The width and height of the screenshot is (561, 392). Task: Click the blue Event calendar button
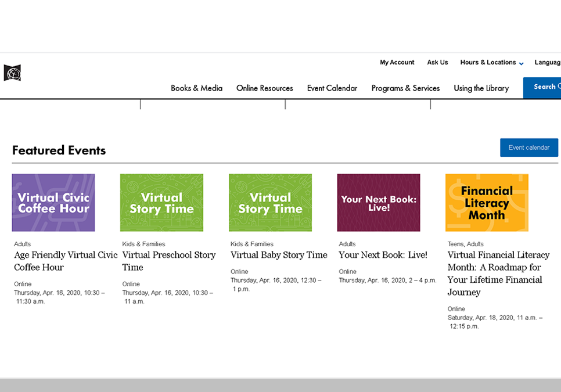coord(528,148)
